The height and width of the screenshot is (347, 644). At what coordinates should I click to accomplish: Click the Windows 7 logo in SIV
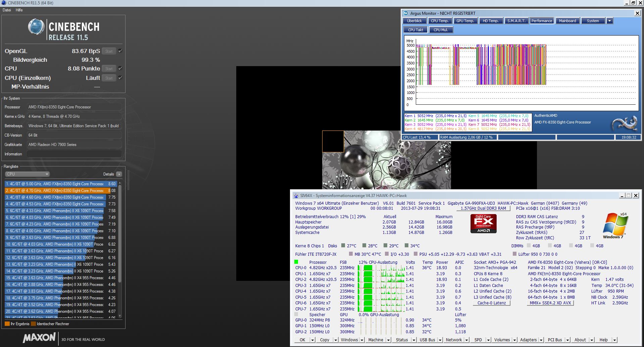(x=615, y=226)
